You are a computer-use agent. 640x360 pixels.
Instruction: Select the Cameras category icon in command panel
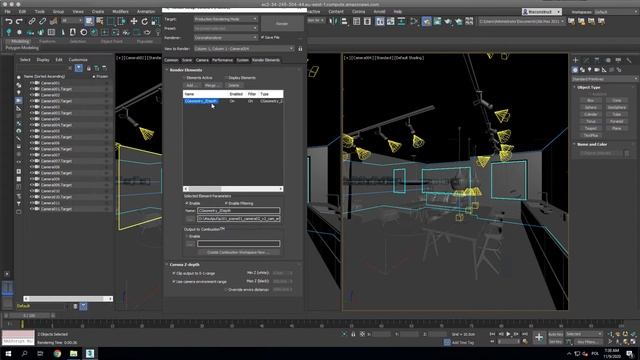[x=597, y=70]
